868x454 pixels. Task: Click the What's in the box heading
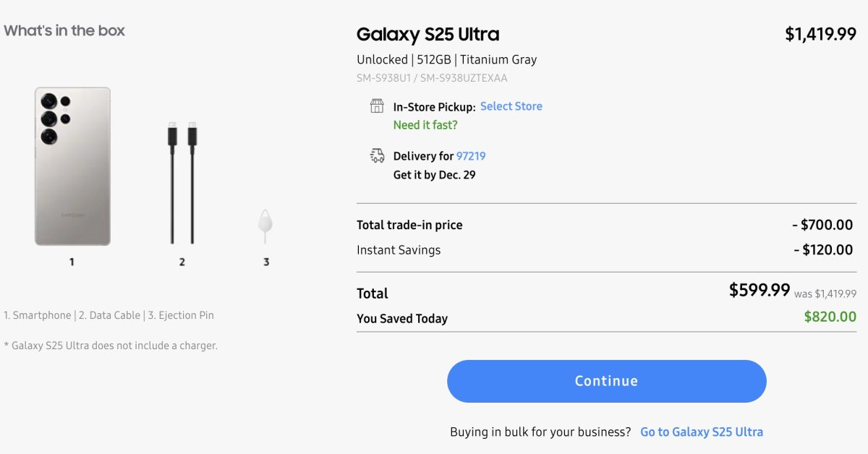click(x=64, y=30)
